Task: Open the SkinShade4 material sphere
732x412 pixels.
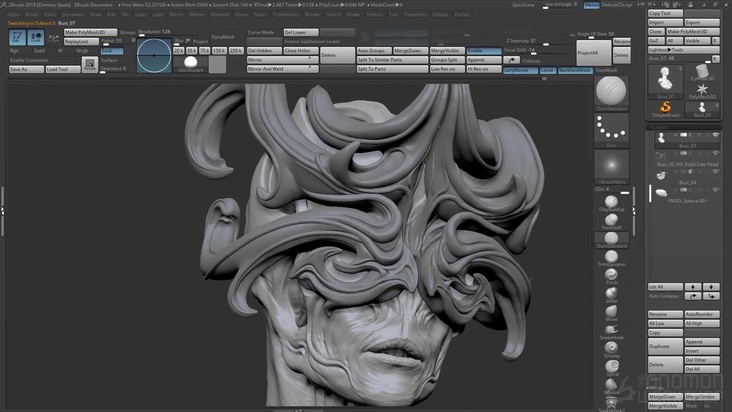Action: pos(191,62)
